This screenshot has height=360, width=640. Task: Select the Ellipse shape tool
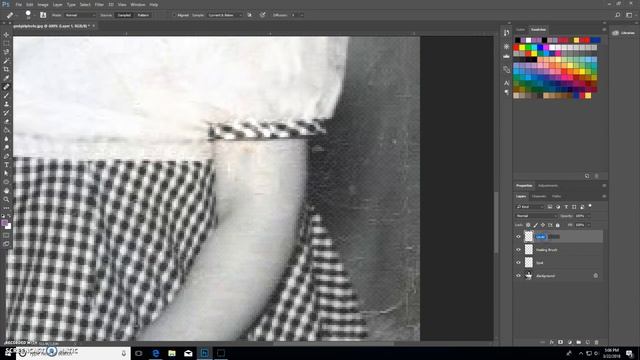point(6,182)
